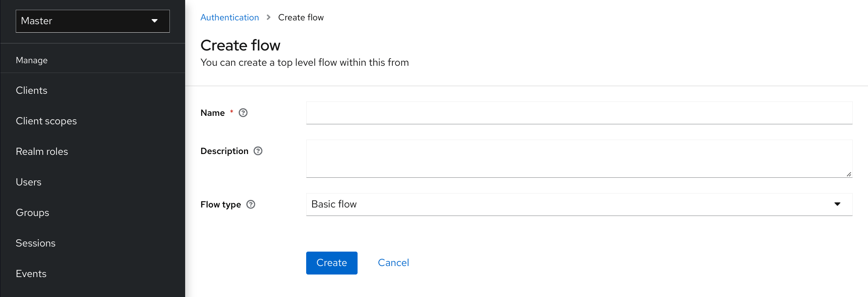This screenshot has width=868, height=297.
Task: Open Client scopes in the sidebar
Action: point(46,121)
